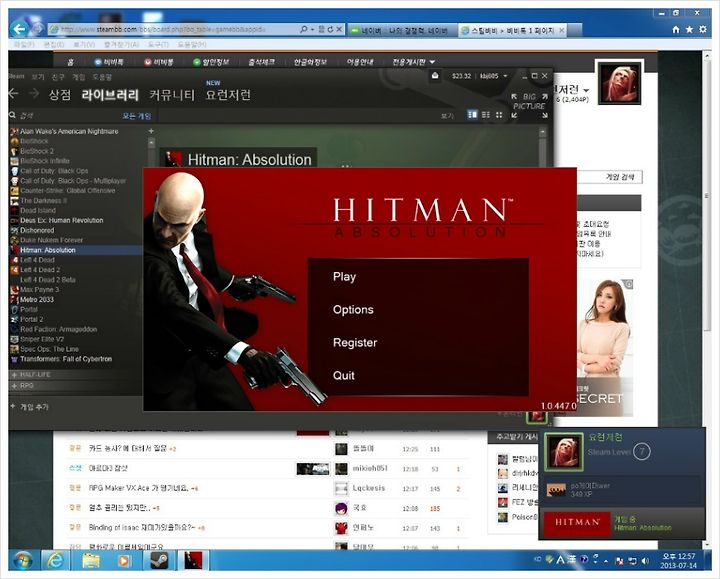Click 게임 추가 (Add a game) in Steam
The width and height of the screenshot is (720, 579).
point(30,407)
